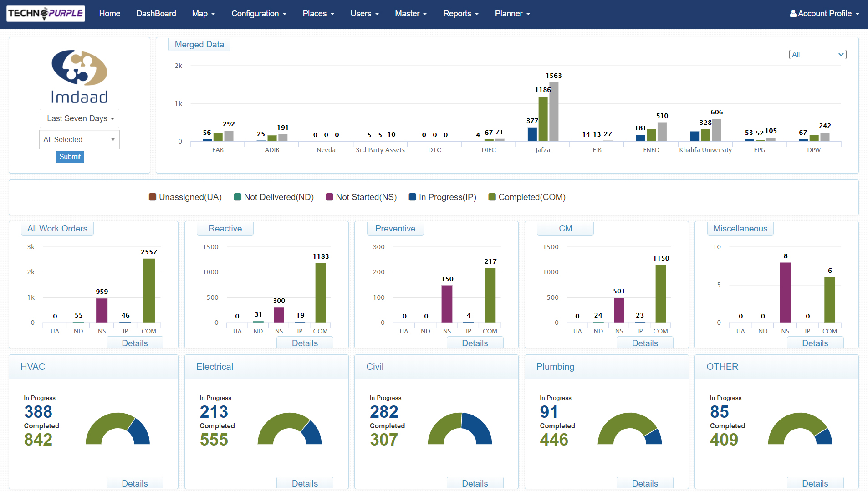Open Details for Electrical card
This screenshot has height=492, width=868.
pyautogui.click(x=305, y=483)
